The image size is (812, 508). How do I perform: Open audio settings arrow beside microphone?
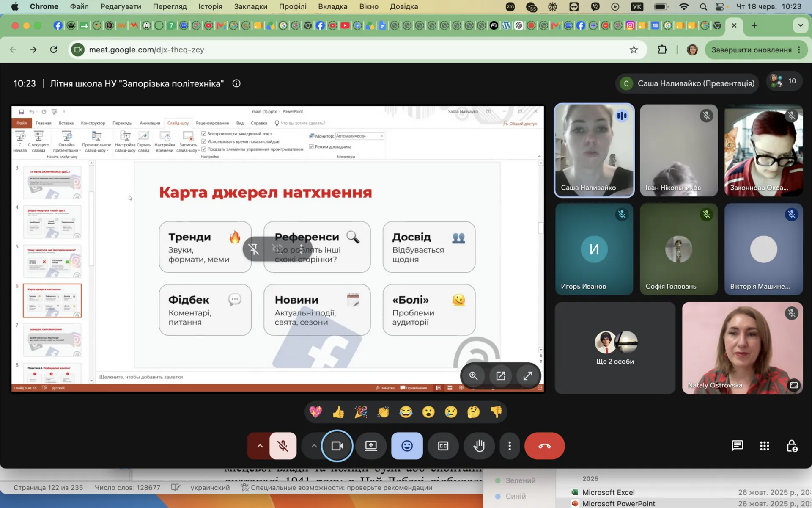pos(260,446)
